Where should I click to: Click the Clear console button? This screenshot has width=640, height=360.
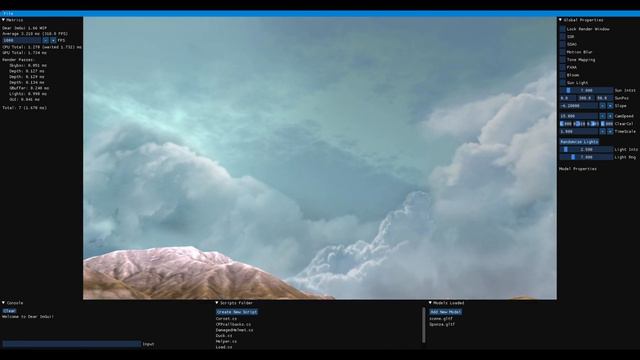pos(9,311)
